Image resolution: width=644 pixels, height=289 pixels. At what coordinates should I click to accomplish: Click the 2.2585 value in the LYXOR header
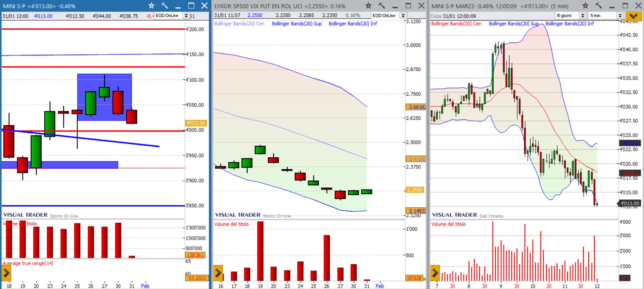[306, 15]
